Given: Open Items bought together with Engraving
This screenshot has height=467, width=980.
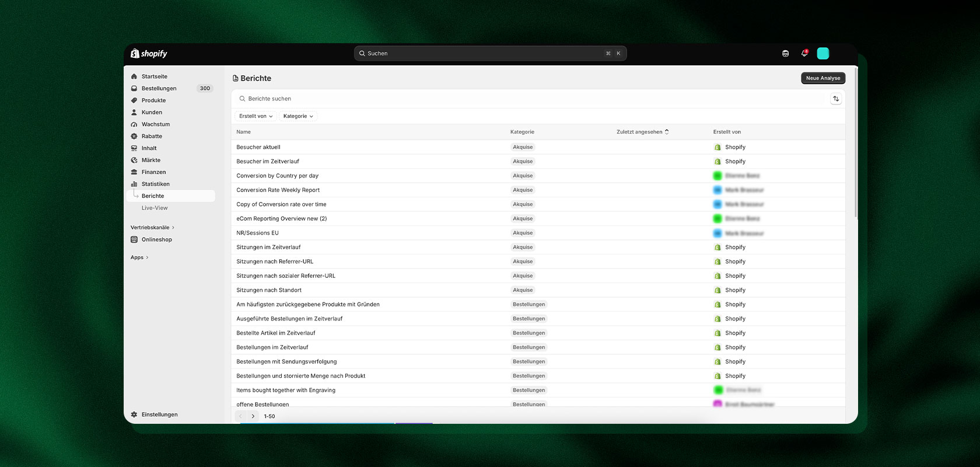Looking at the screenshot, I should pos(286,391).
